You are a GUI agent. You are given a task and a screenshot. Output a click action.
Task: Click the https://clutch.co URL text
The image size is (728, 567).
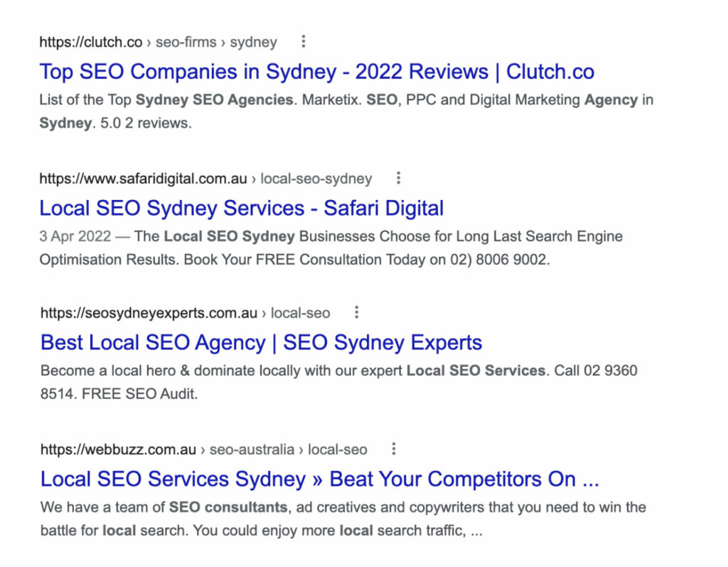tap(90, 42)
